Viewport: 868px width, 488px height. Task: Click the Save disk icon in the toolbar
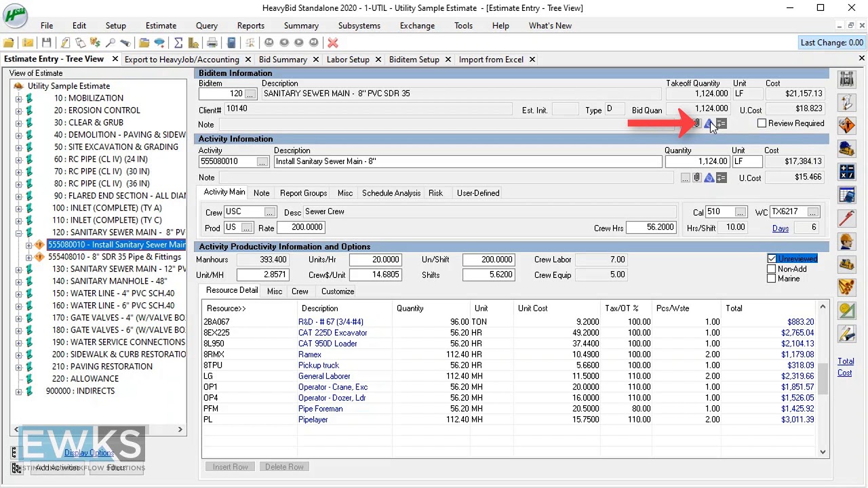pyautogui.click(x=47, y=43)
